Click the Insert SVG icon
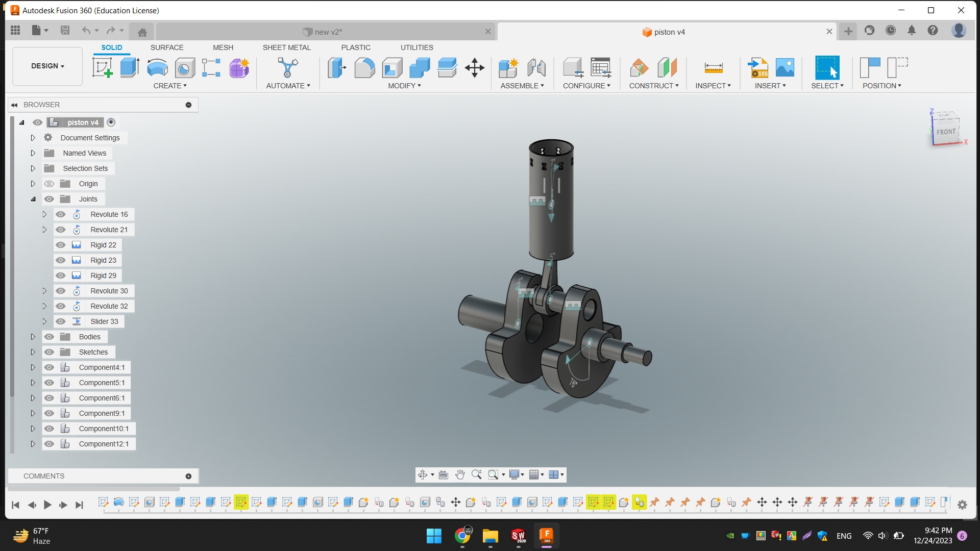This screenshot has height=551, width=980. click(758, 67)
